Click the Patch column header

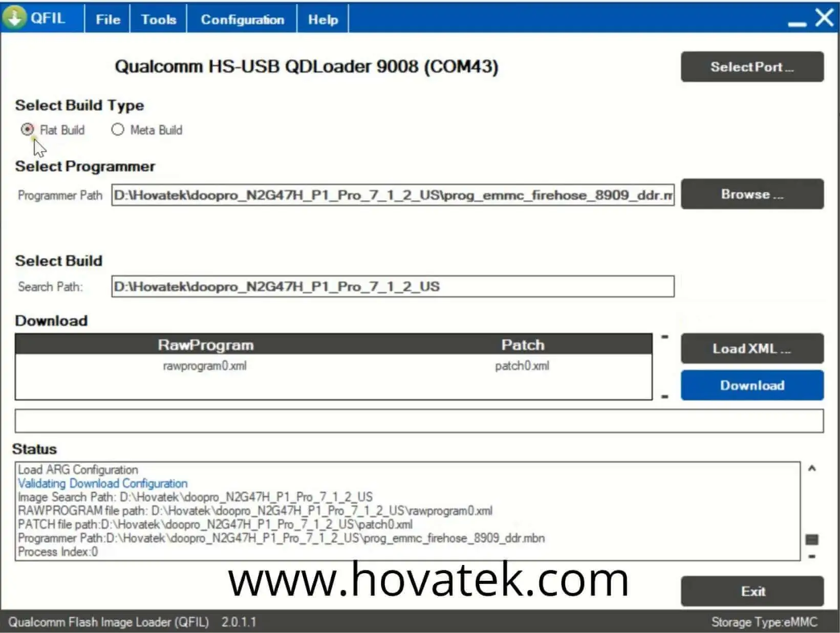(523, 345)
